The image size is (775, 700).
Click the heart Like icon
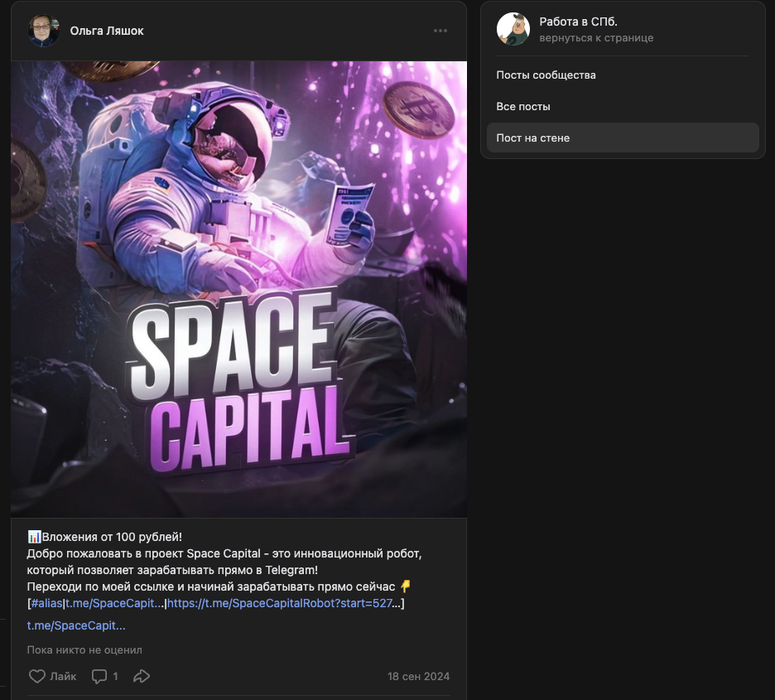(37, 676)
